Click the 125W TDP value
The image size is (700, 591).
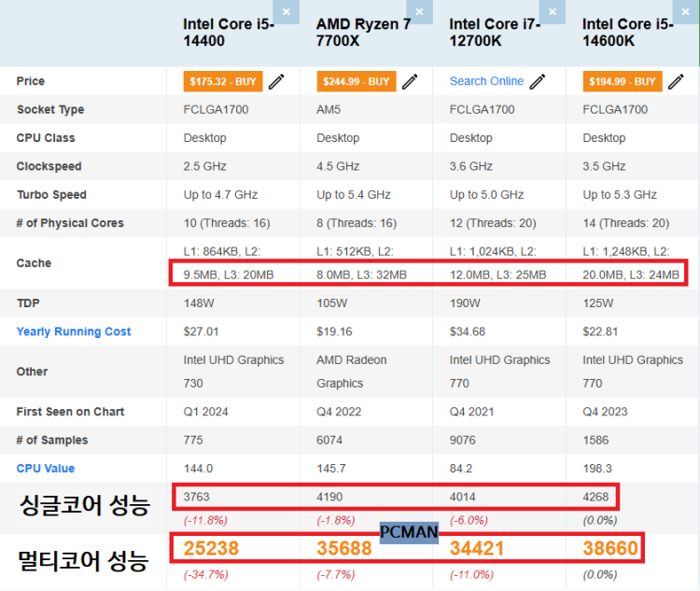[597, 303]
